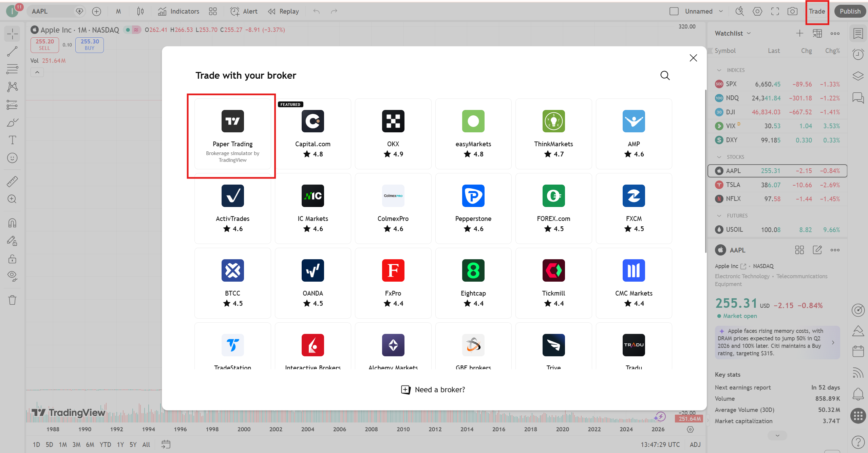Remove drawings using the trash icon
This screenshot has height=453, width=868.
[x=12, y=300]
